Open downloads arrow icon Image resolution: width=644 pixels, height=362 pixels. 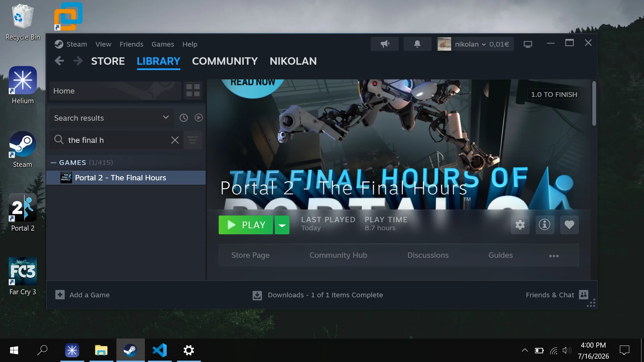(257, 295)
